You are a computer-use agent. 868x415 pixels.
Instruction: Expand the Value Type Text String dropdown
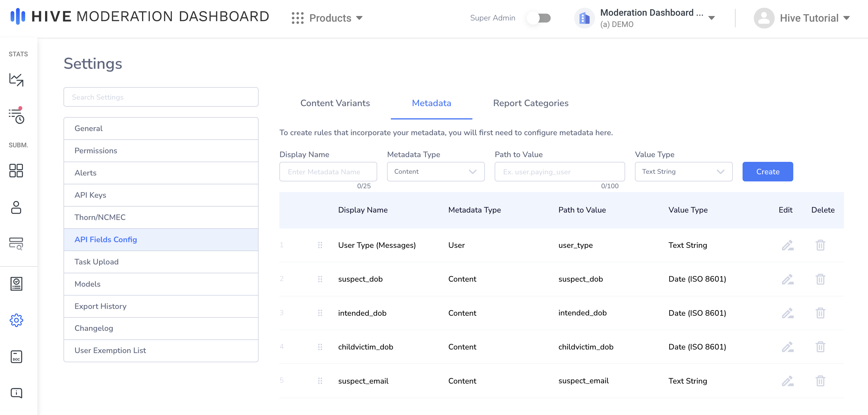coord(683,172)
